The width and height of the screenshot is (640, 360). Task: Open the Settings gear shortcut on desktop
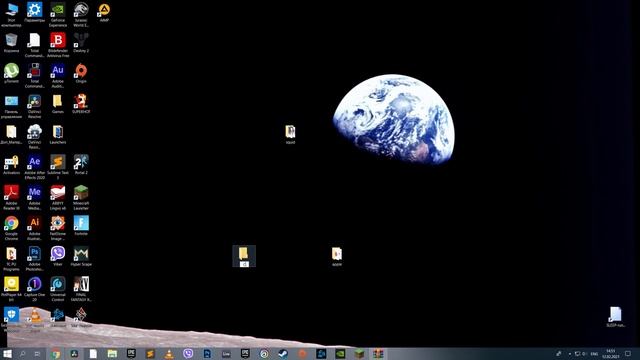click(35, 12)
